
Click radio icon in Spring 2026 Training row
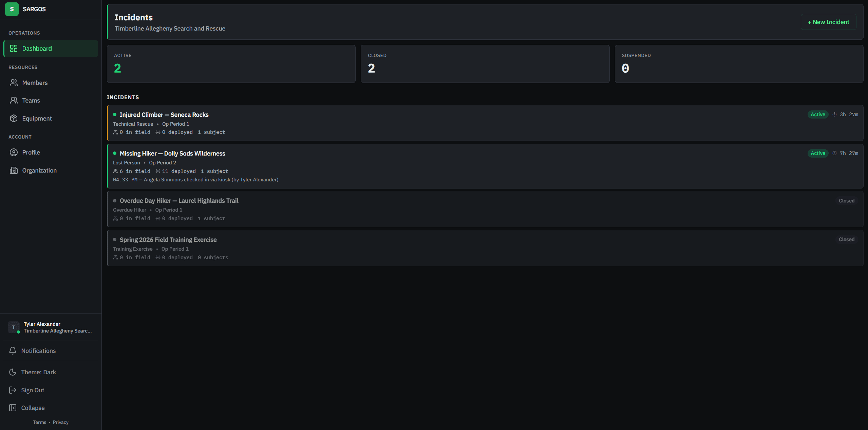pyautogui.click(x=158, y=257)
